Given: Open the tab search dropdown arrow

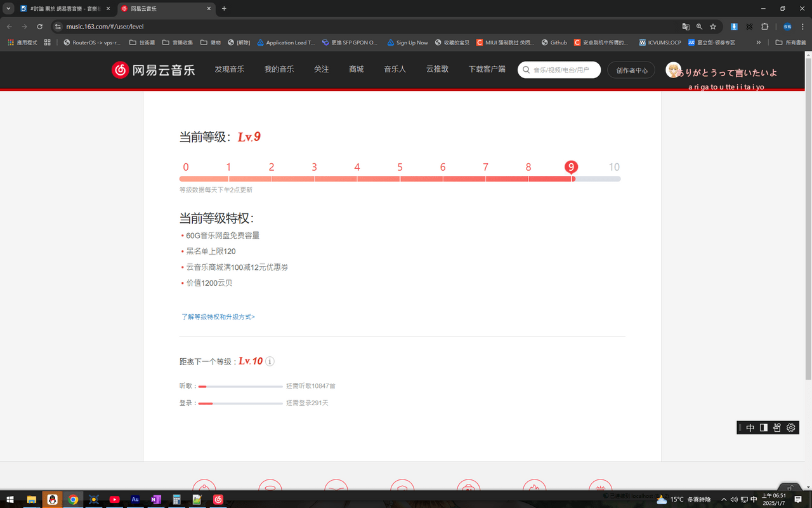Looking at the screenshot, I should tap(8, 9).
